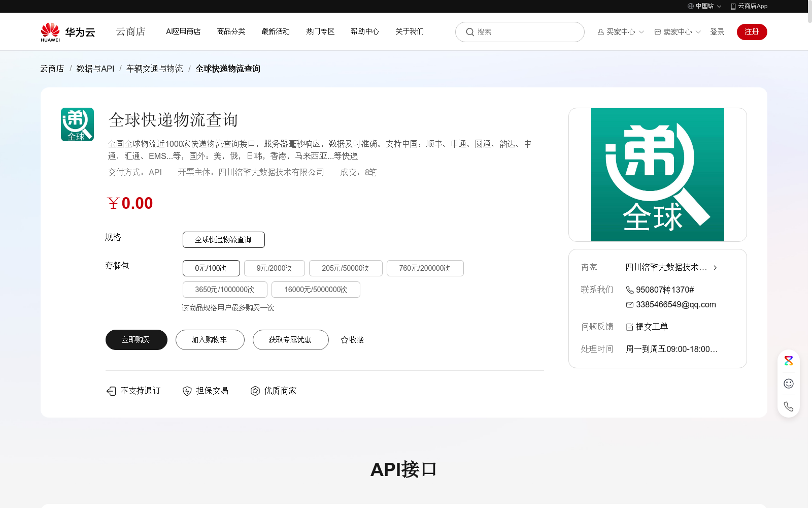The height and width of the screenshot is (508, 812).
Task: Click the 担保交易 shield icon
Action: [x=187, y=391]
